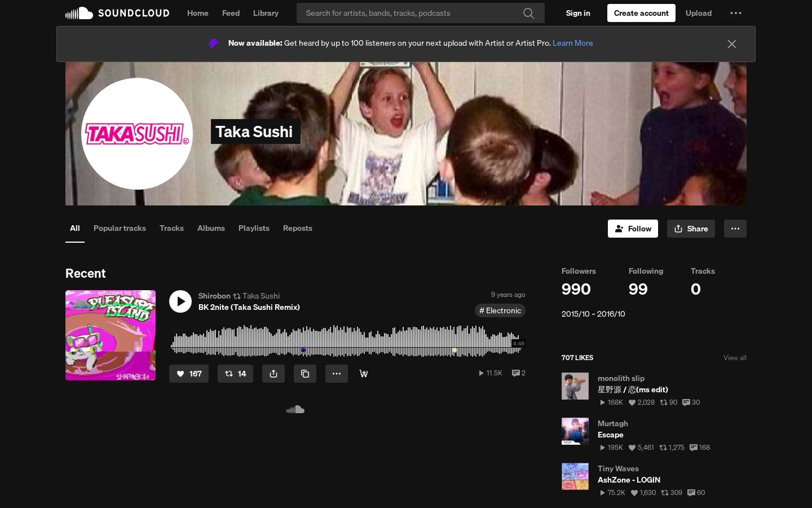The image size is (812, 508).
Task: Open the Library page
Action: tap(266, 13)
